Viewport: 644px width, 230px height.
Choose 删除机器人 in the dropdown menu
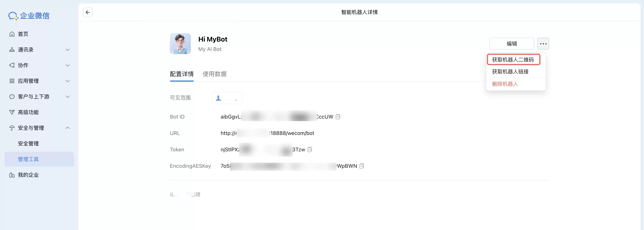505,84
